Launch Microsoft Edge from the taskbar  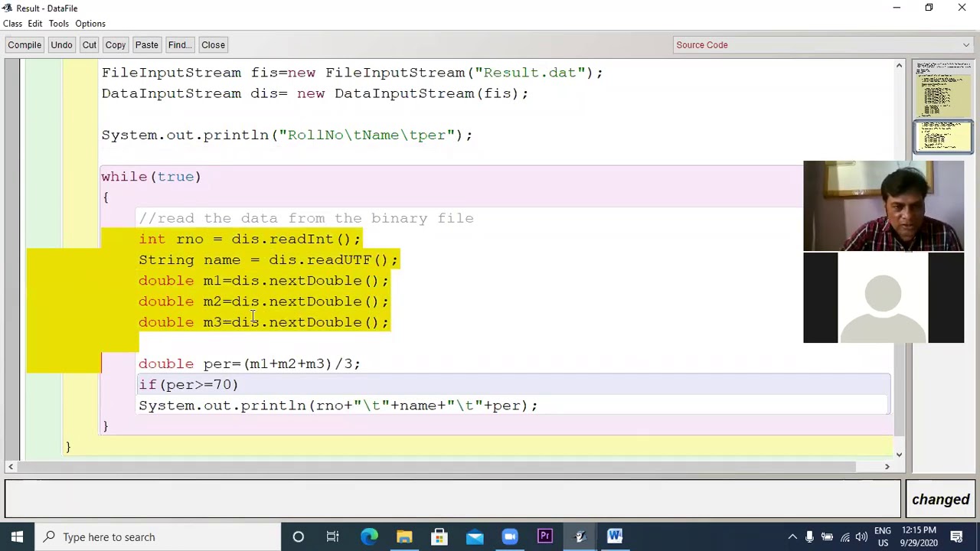pos(369,536)
